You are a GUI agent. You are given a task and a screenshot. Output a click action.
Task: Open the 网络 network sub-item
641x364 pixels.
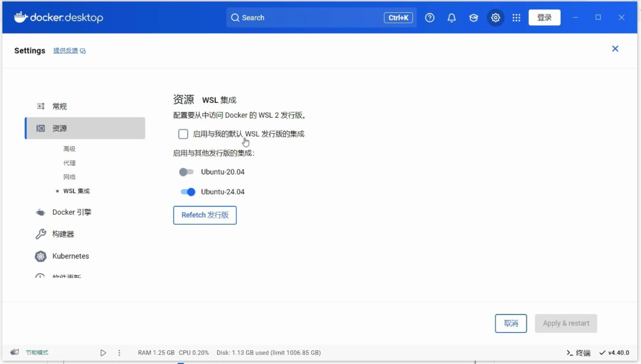coord(69,177)
